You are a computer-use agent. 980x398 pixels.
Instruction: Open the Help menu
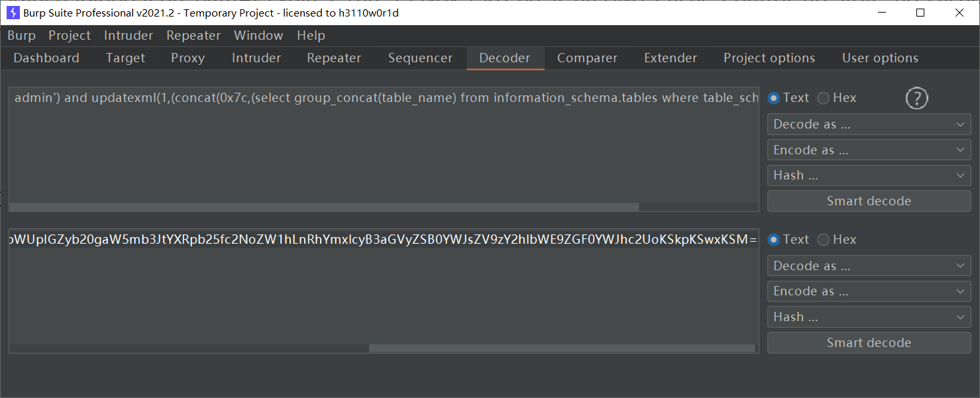[311, 36]
